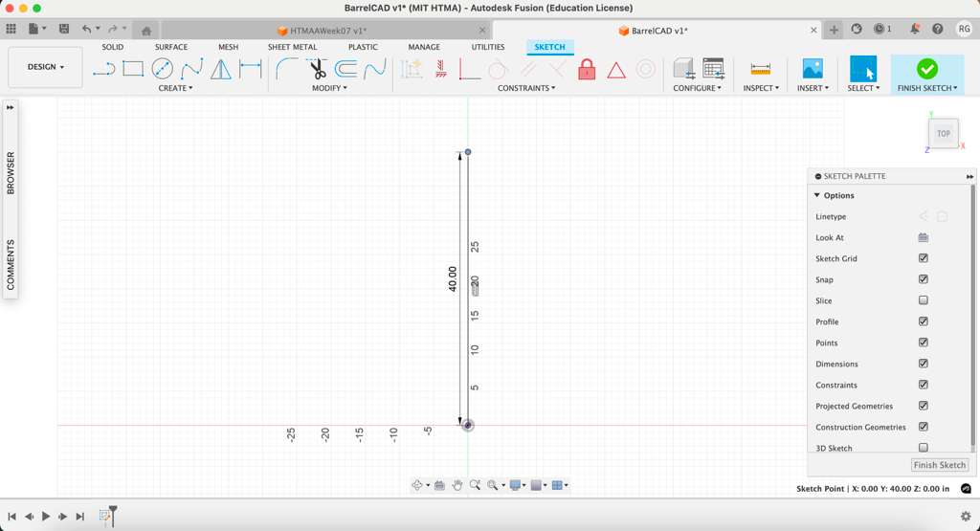Screen dimensions: 980x531
Task: Expand the CONSTRAINTS dropdown menu
Action: point(525,88)
